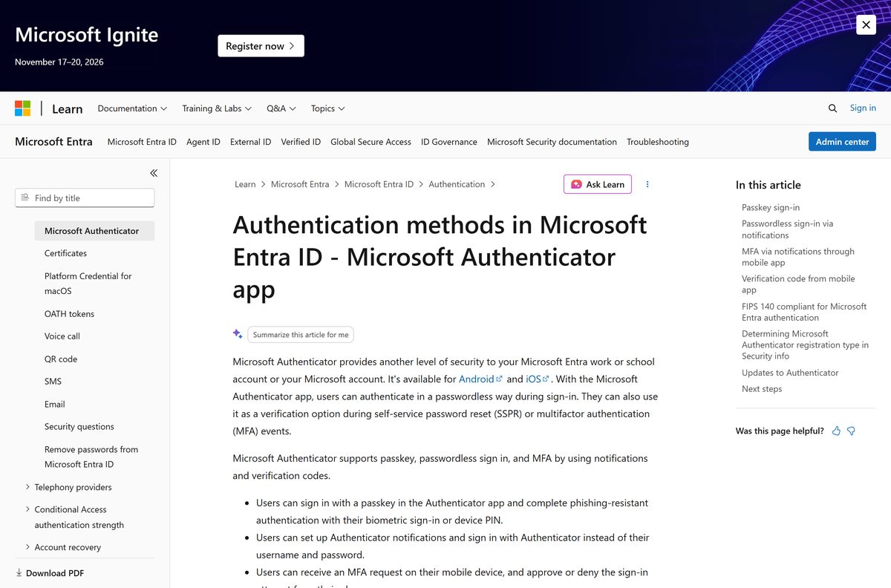Open the Microsoft Entra ID menu item
This screenshot has width=891, height=588.
(x=142, y=142)
